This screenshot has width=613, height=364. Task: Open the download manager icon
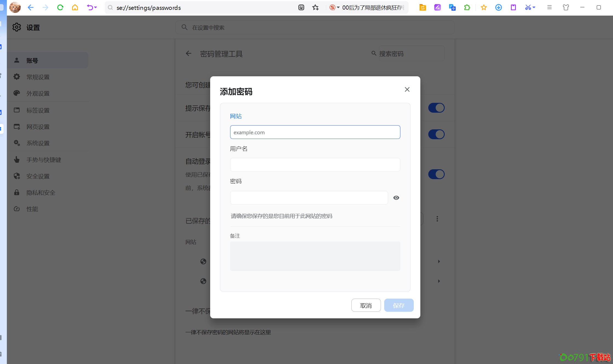tap(498, 8)
